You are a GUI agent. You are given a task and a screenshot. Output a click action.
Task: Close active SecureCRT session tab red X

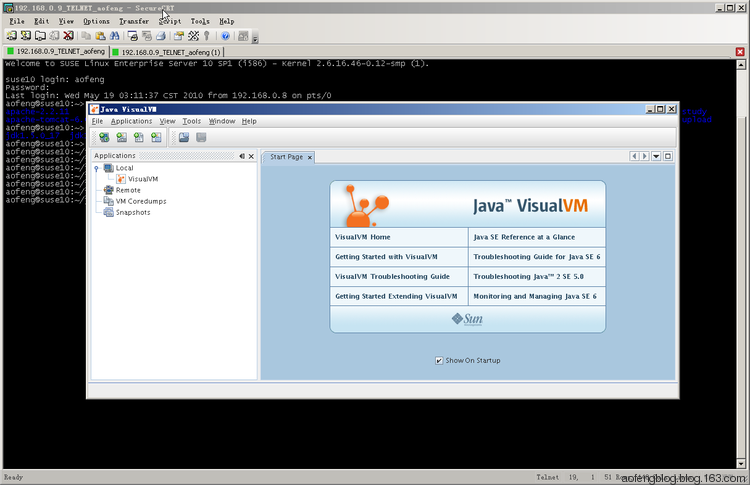tap(740, 52)
